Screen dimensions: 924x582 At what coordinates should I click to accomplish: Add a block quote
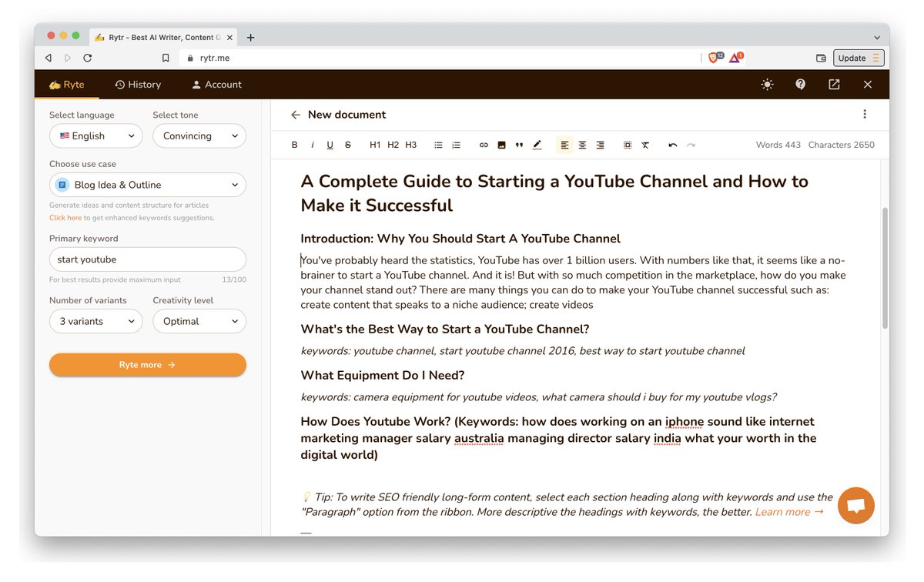tap(519, 145)
